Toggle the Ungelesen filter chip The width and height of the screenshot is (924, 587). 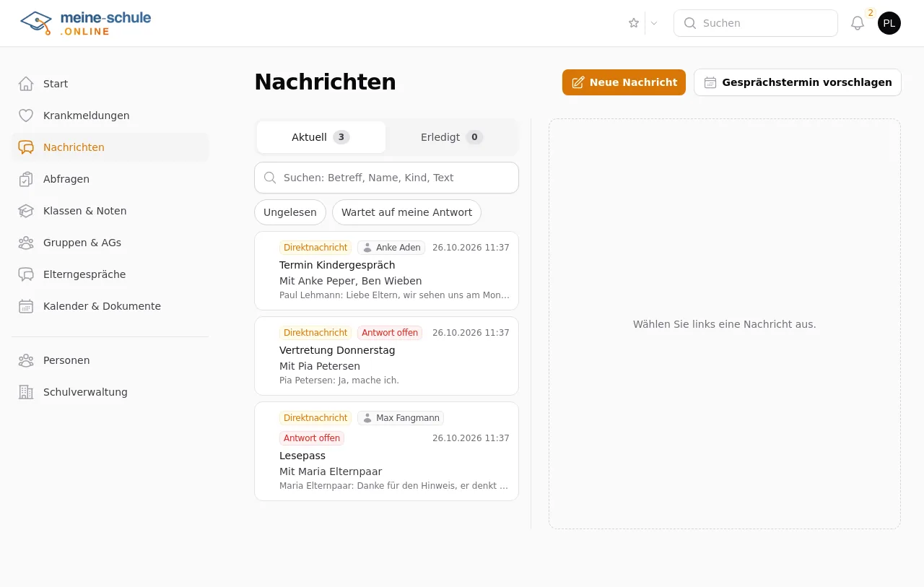pos(290,212)
